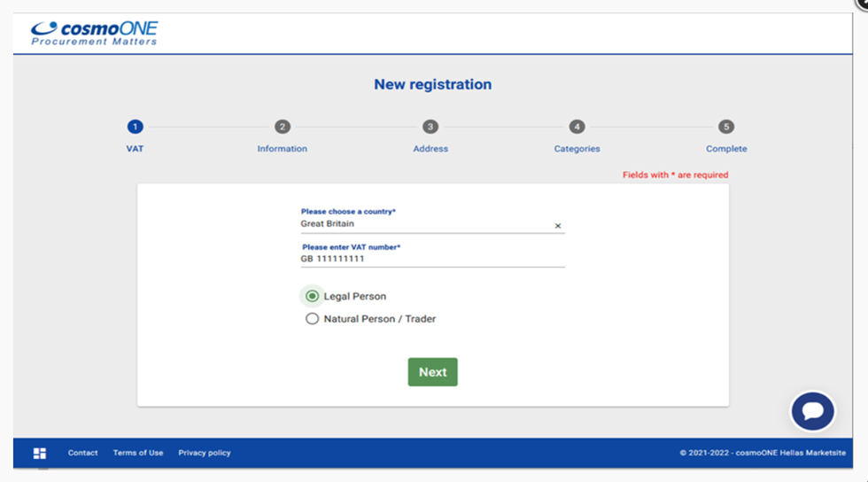Select the Legal Person radio button
868x482 pixels.
pyautogui.click(x=312, y=296)
